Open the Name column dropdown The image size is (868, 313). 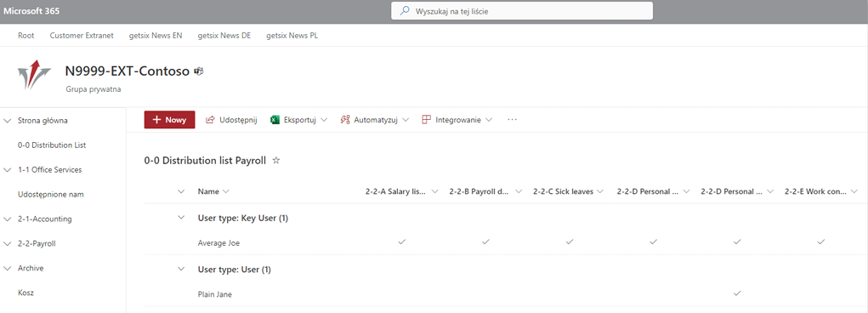[x=225, y=191]
